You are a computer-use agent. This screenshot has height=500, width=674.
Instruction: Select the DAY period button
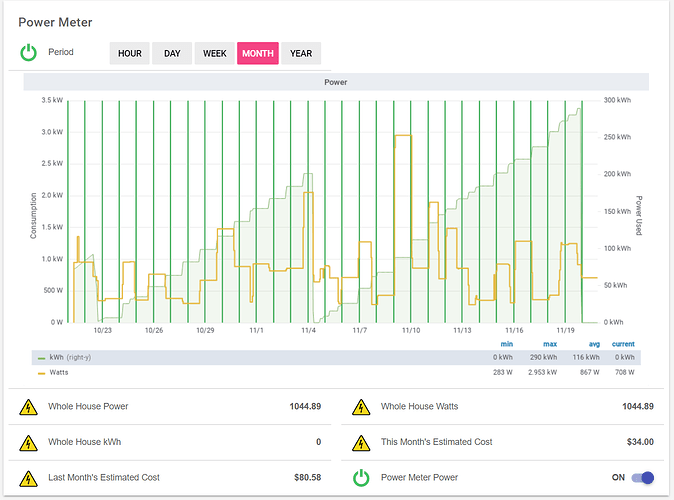(172, 54)
